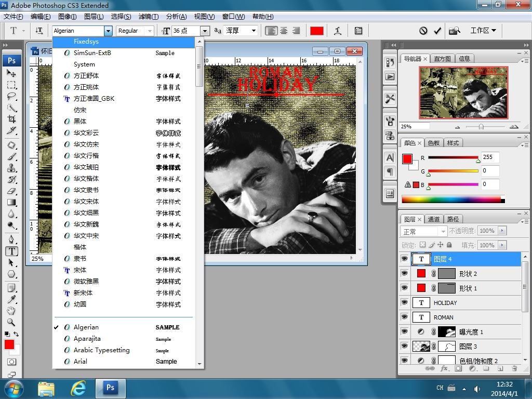
Task: Switch to the 通道 tab
Action: click(x=434, y=219)
